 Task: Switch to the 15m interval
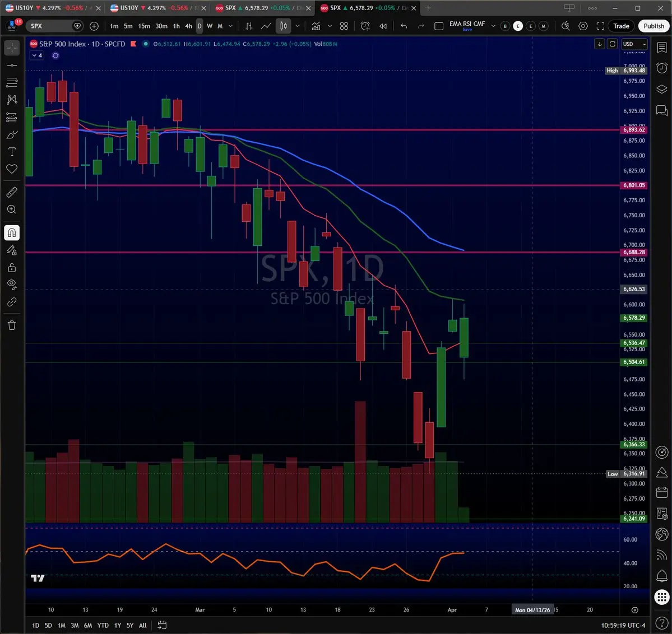(x=144, y=26)
